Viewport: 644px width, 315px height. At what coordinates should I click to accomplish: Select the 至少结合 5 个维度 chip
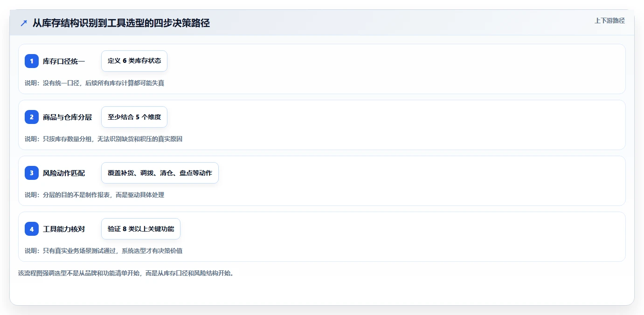(x=134, y=117)
